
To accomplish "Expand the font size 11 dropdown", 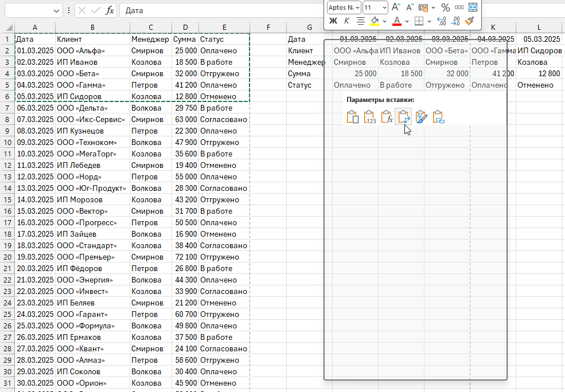I will [x=384, y=7].
